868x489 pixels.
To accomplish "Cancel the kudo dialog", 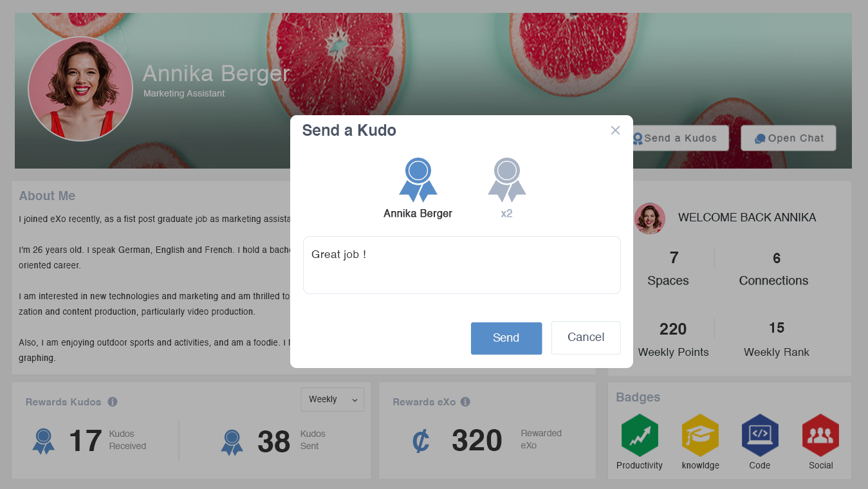I will click(586, 338).
